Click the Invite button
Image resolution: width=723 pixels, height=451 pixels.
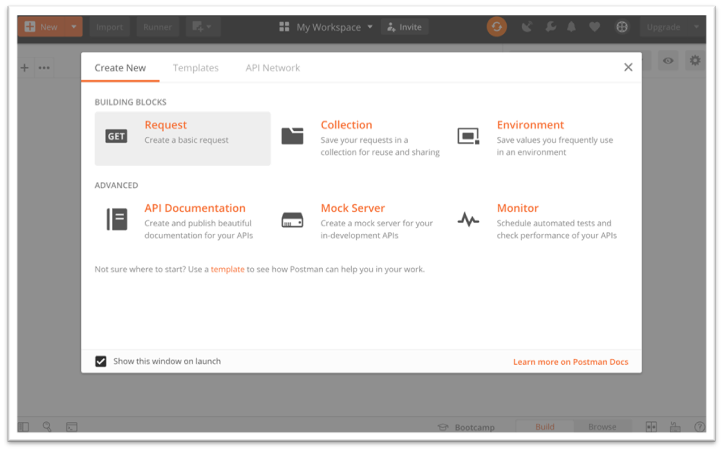404,27
